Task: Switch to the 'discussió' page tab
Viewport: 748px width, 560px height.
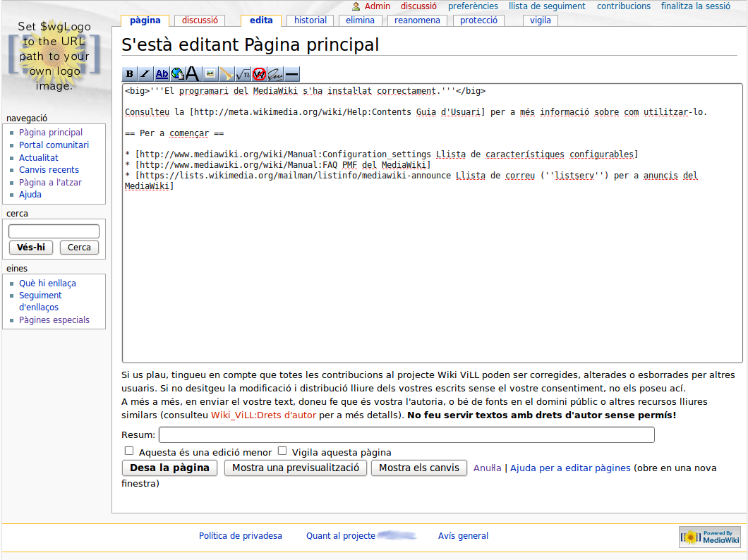Action: [x=200, y=20]
